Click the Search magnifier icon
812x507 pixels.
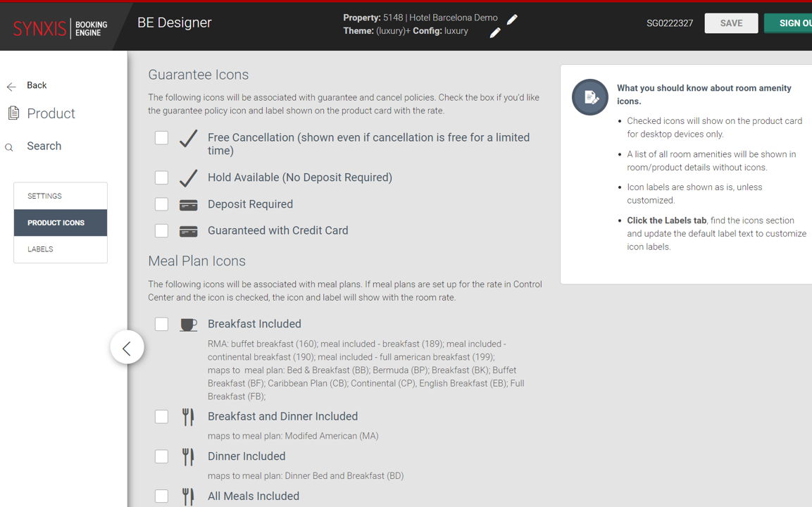9,147
